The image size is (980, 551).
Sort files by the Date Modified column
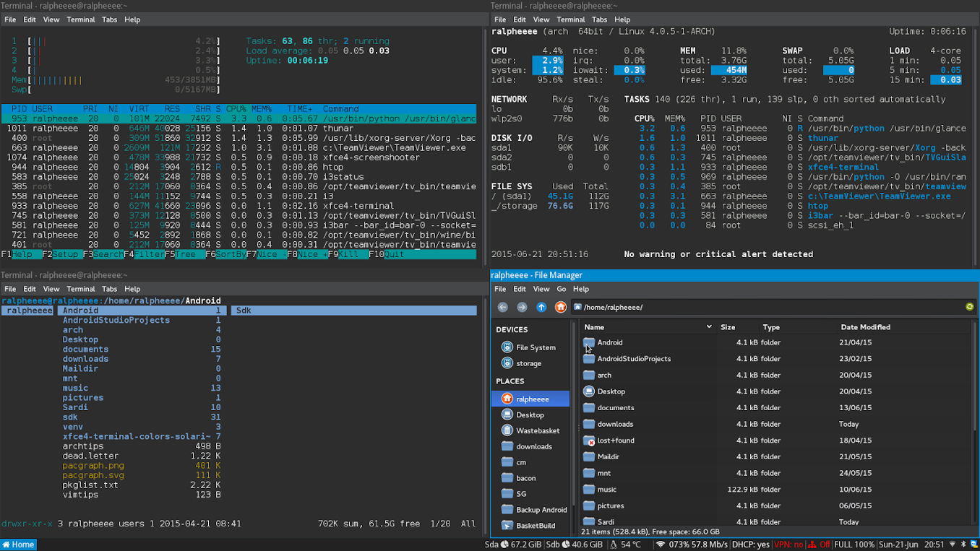pos(865,327)
